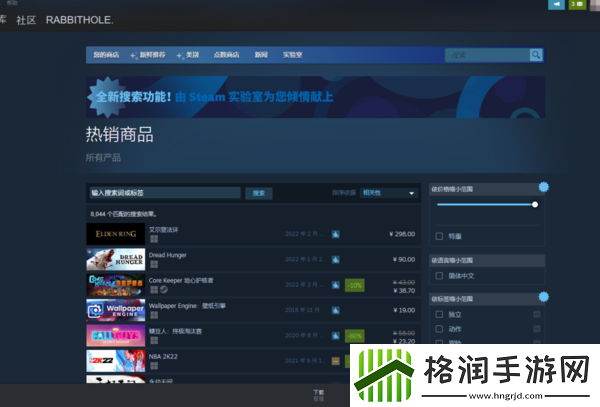Open the Dread Hunger game title link
This screenshot has height=407, width=600.
click(168, 255)
